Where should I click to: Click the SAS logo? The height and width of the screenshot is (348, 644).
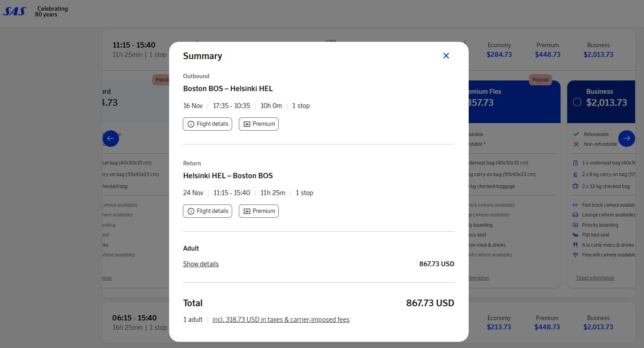[x=14, y=11]
